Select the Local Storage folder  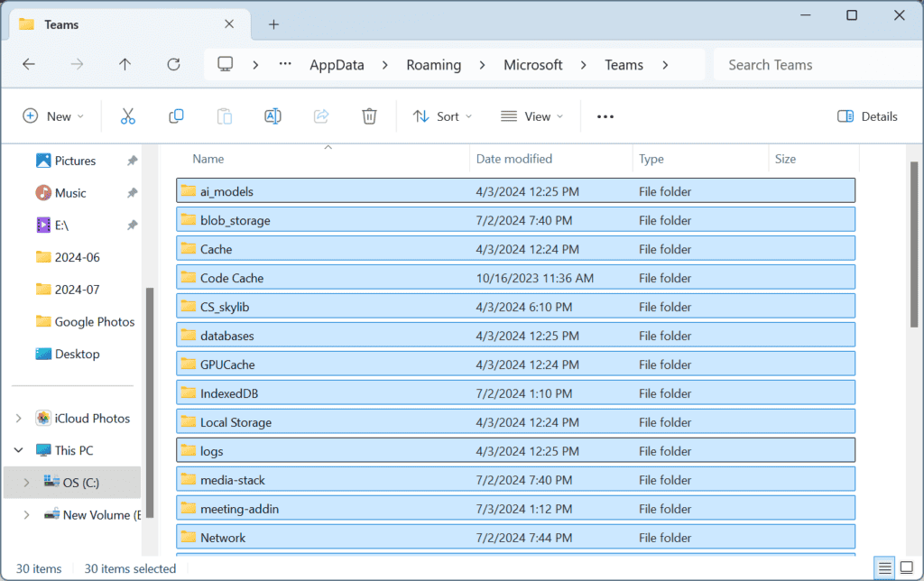point(515,422)
